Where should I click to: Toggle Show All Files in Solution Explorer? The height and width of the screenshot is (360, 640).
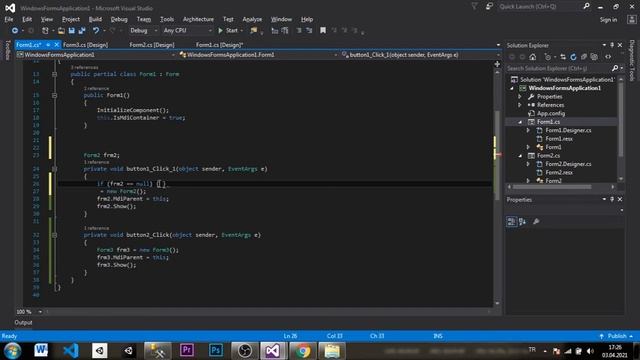pos(594,57)
